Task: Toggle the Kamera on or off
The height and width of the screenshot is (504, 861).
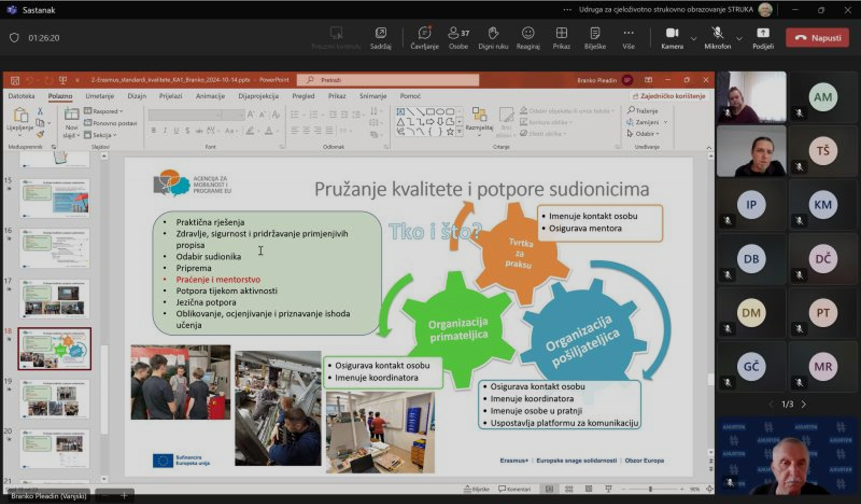Action: click(672, 37)
